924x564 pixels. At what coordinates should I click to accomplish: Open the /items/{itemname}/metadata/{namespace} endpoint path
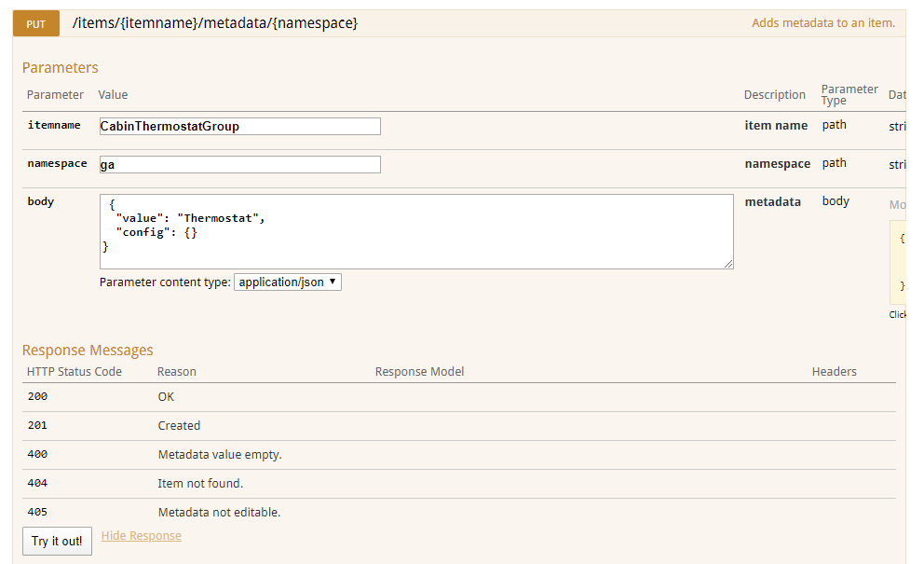(x=214, y=23)
